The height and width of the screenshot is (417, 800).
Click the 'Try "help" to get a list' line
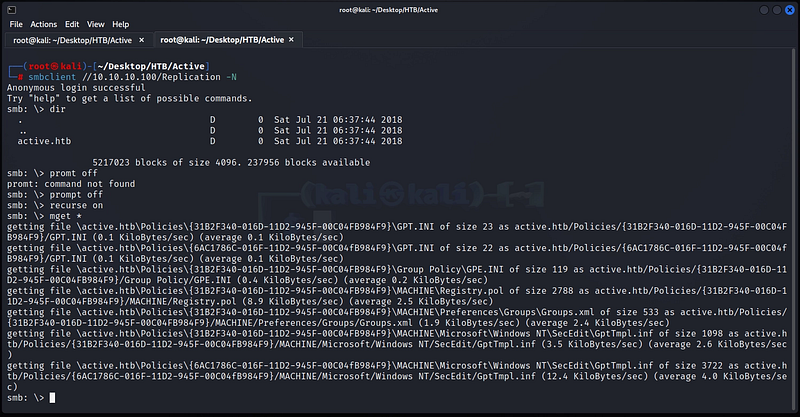pos(130,99)
